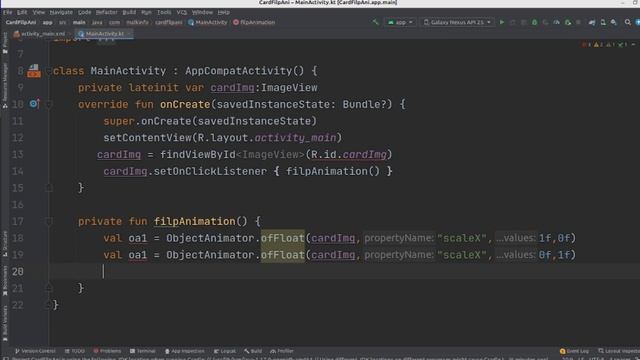Open the Event Log panel
640x360 pixels.
(x=574, y=351)
